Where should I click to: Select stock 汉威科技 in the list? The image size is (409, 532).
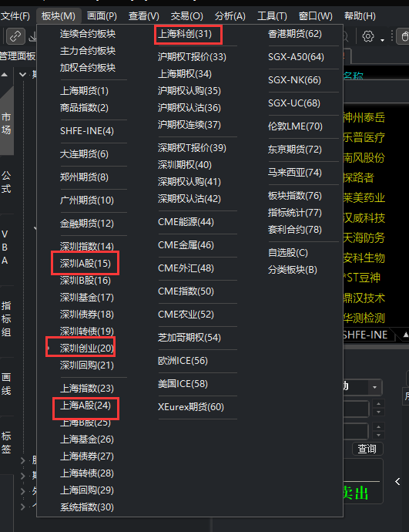pos(364,217)
